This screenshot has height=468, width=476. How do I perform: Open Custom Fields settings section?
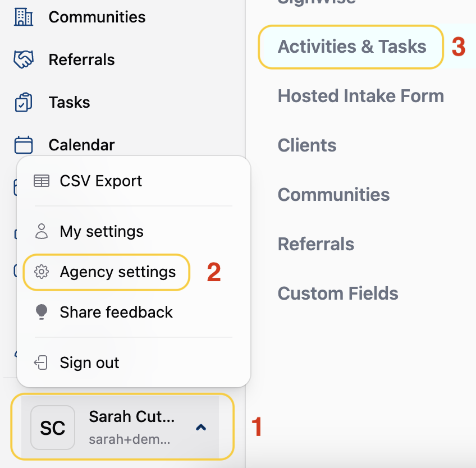338,293
